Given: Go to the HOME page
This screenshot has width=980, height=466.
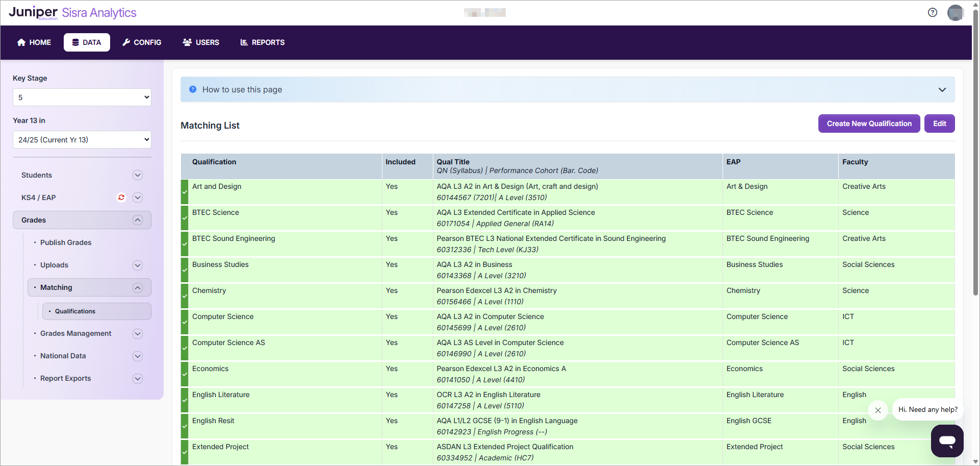Looking at the screenshot, I should 34,42.
